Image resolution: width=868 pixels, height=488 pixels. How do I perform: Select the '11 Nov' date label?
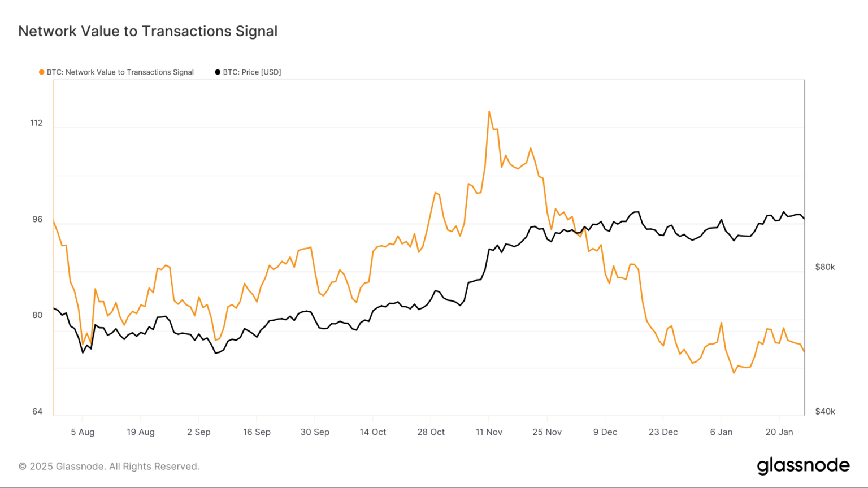pyautogui.click(x=489, y=432)
